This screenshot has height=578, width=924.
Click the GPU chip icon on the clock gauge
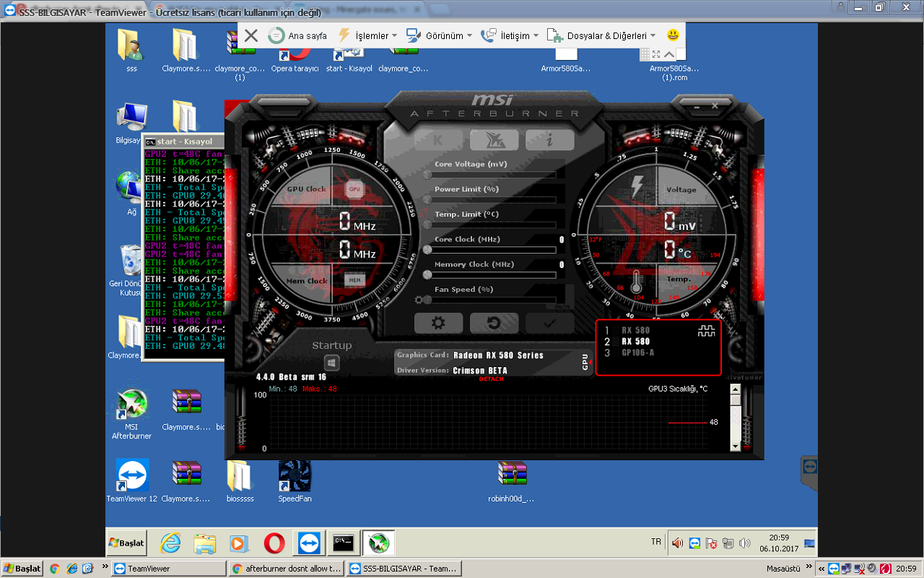(354, 189)
